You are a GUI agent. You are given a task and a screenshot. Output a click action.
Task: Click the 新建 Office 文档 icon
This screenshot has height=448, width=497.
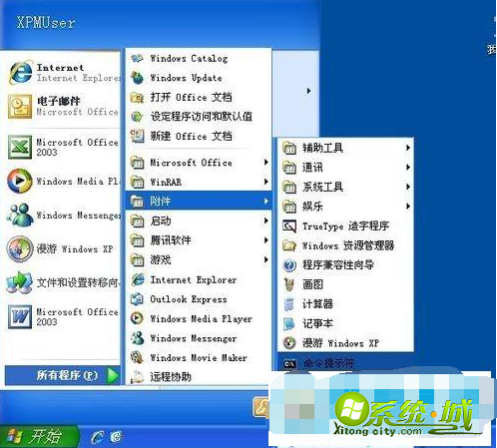pyautogui.click(x=137, y=136)
